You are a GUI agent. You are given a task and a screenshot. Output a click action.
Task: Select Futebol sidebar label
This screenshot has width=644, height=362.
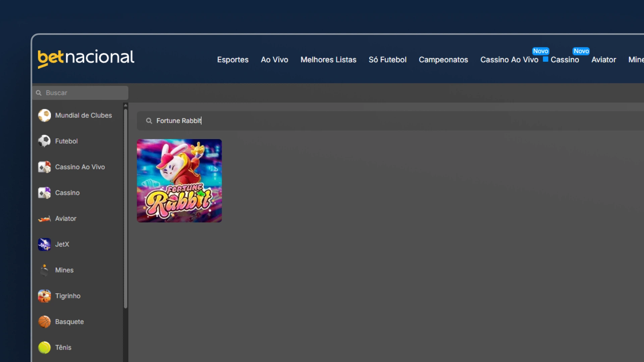click(x=66, y=141)
